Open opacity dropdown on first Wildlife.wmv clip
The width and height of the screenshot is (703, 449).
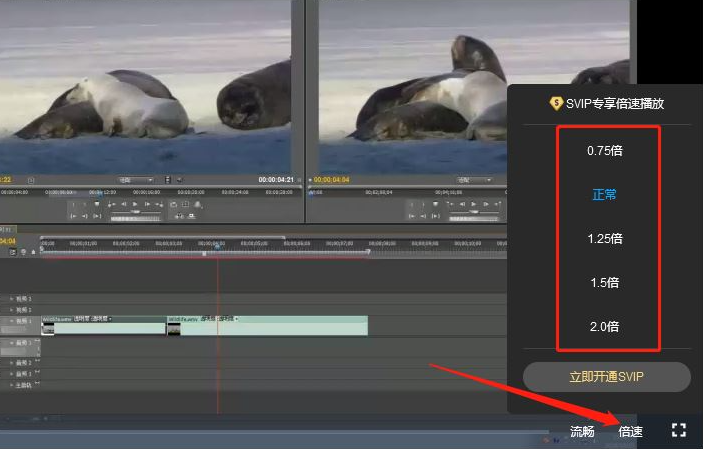110,319
